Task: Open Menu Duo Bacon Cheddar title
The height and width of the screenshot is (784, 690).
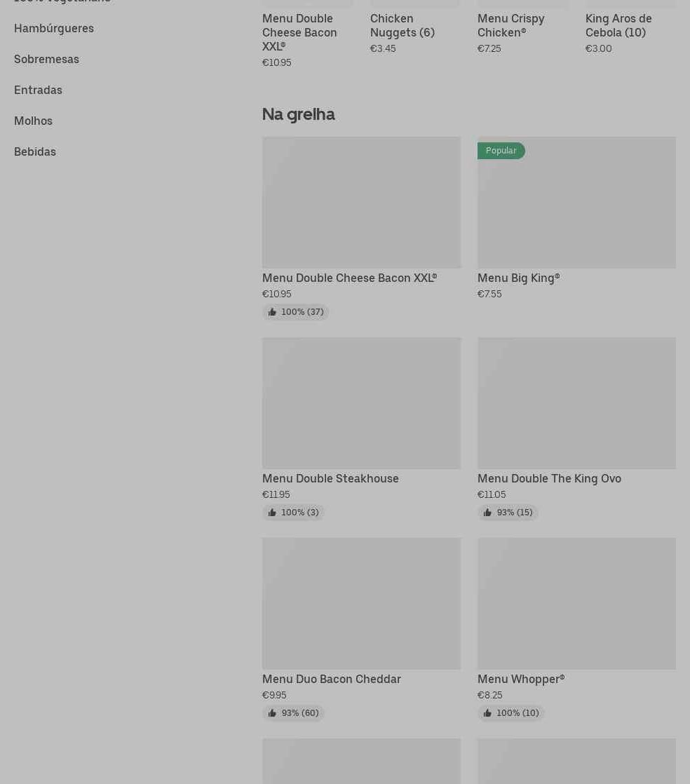Action: pos(331,680)
